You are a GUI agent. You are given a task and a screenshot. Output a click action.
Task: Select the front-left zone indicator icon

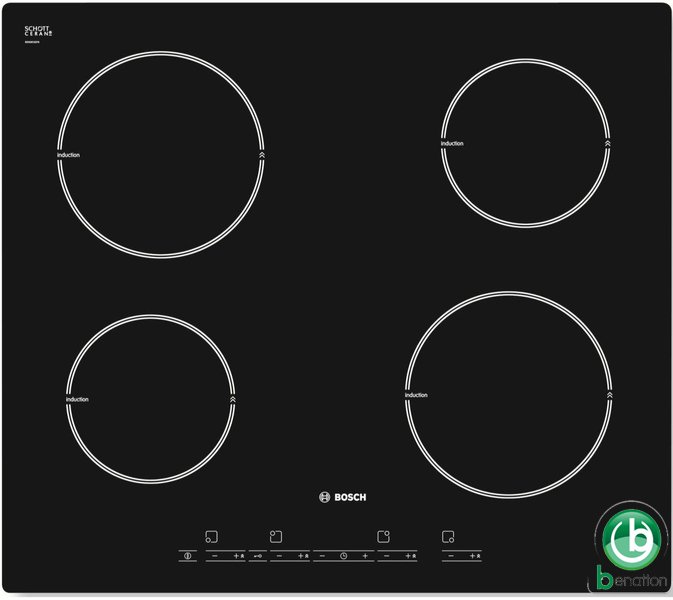pos(211,536)
